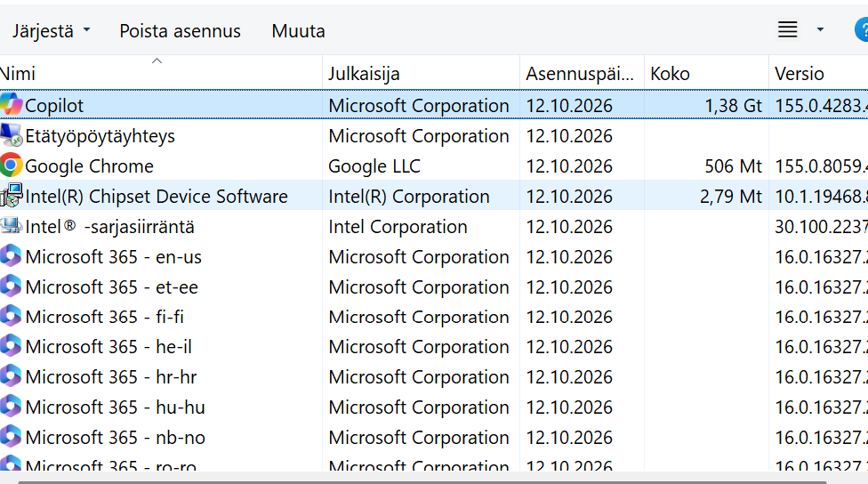Image resolution: width=868 pixels, height=484 pixels.
Task: Click the Muuta button
Action: coord(298,31)
